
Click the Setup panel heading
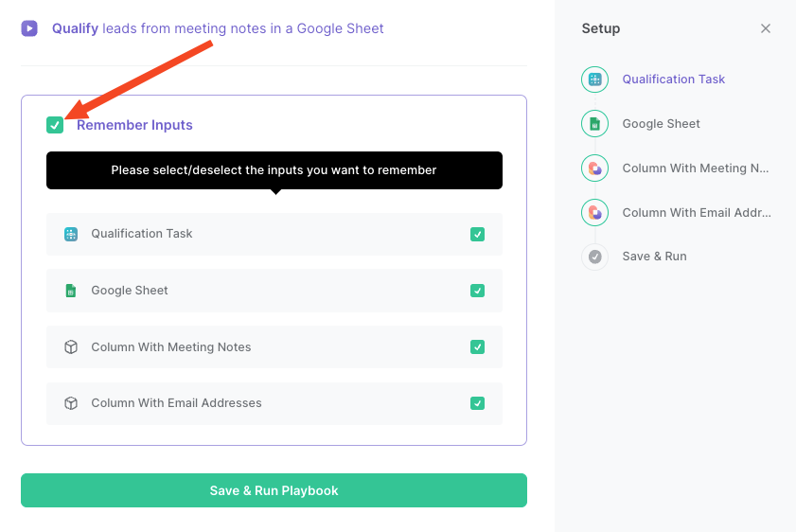click(x=601, y=28)
